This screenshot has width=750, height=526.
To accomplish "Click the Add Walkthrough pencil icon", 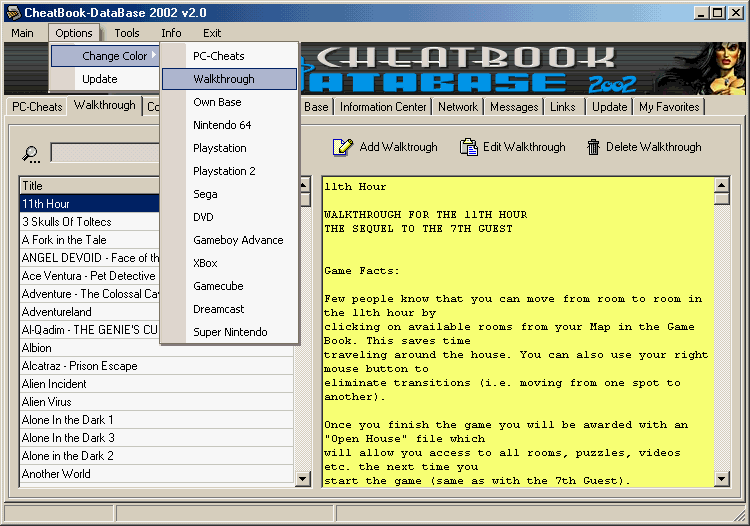I will click(343, 147).
